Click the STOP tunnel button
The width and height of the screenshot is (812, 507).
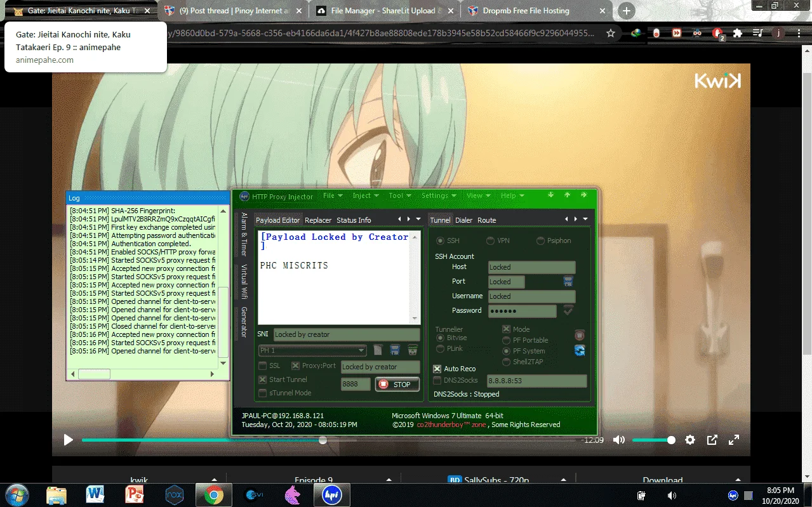coord(397,384)
